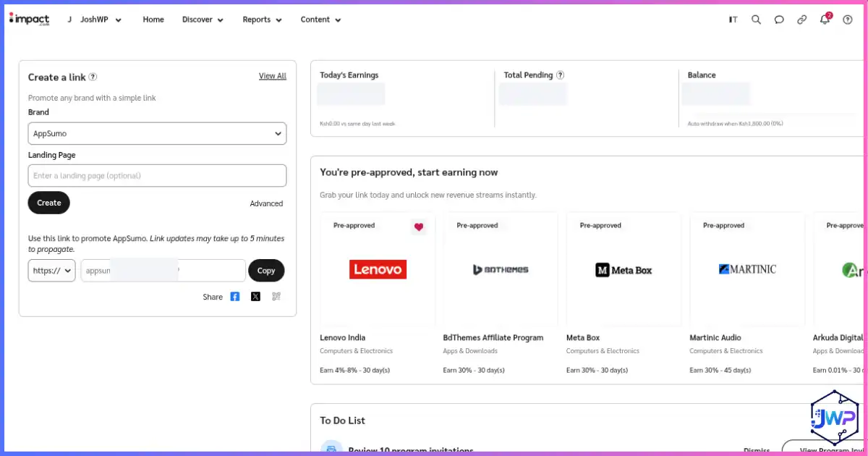Click the link chain icon in the header
Screen dimensions: 868x456
[801, 20]
